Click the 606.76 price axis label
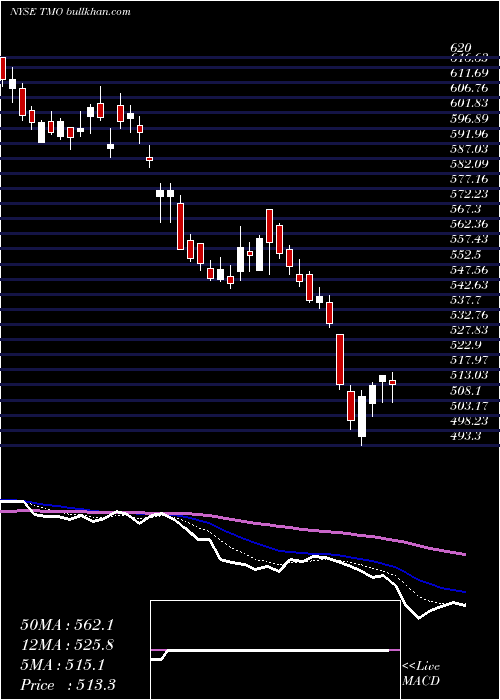500x700 pixels. tap(468, 88)
